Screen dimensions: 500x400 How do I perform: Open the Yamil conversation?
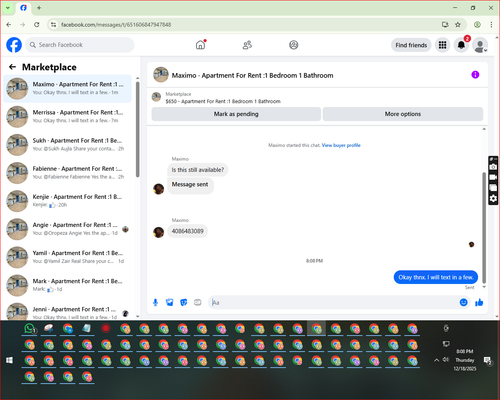(68, 257)
